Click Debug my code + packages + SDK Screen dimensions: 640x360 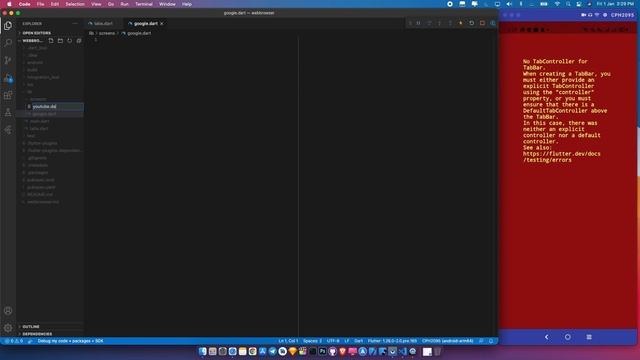tap(70, 341)
